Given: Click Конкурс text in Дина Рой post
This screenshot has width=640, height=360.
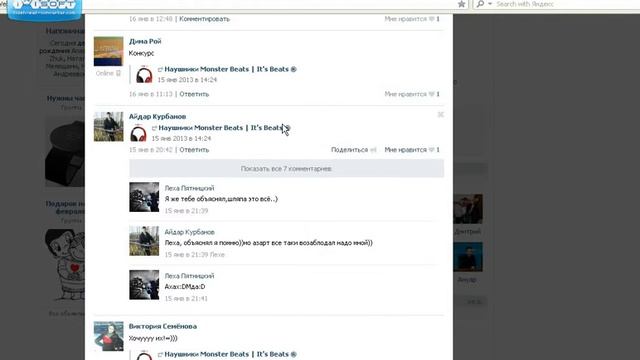Looking at the screenshot, I should [x=141, y=53].
